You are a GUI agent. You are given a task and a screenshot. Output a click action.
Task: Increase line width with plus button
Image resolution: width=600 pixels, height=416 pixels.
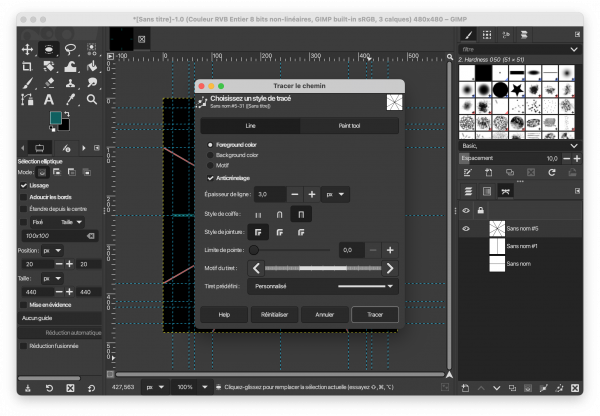pyautogui.click(x=312, y=194)
